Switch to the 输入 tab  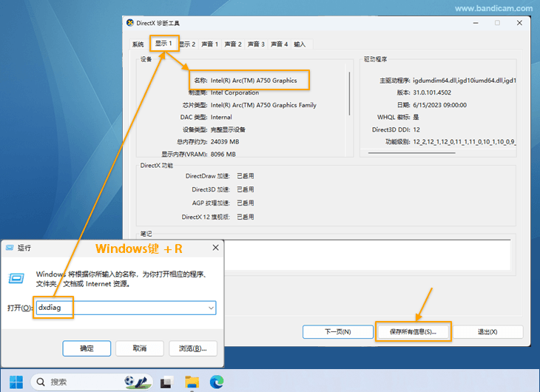(x=300, y=44)
